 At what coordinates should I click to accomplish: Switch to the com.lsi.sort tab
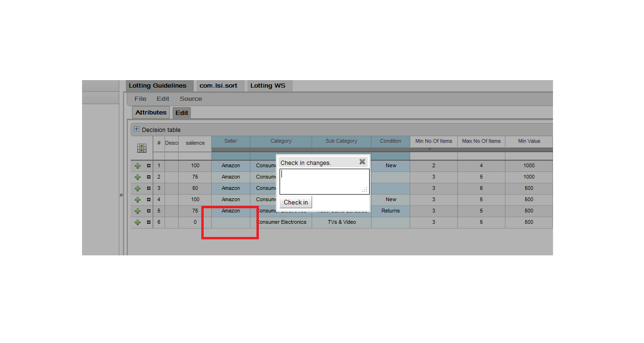[x=218, y=86]
